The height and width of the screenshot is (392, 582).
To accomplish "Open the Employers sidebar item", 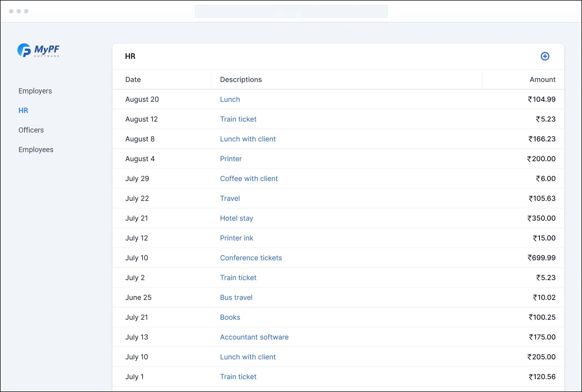I will pos(35,91).
